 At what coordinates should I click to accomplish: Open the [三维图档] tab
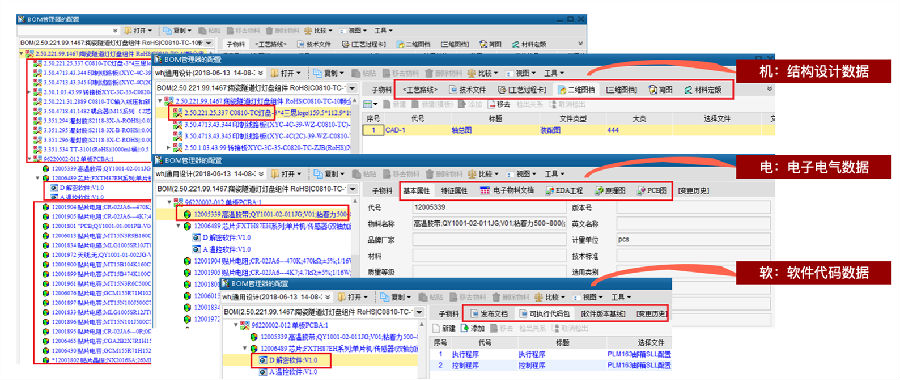coord(622,90)
